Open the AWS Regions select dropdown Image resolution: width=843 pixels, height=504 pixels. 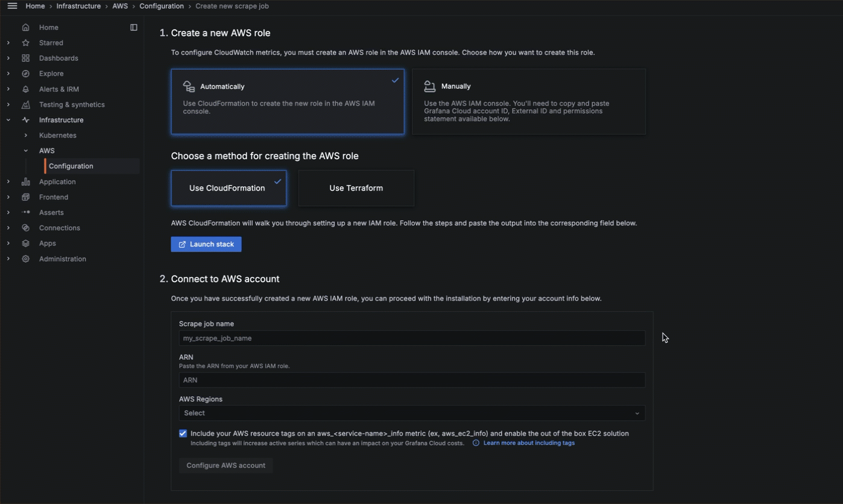click(412, 413)
